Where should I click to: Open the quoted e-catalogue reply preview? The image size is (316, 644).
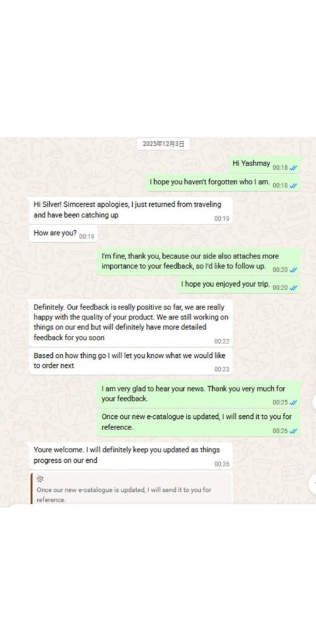[132, 489]
